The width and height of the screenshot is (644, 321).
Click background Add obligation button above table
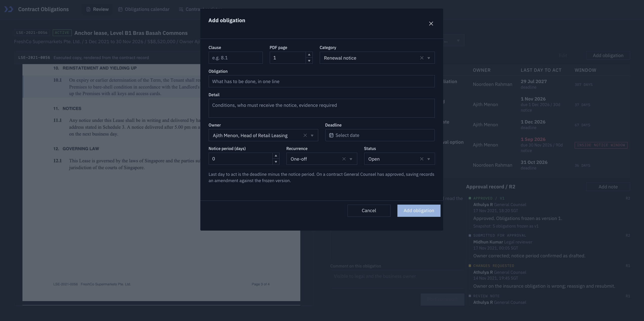click(608, 55)
